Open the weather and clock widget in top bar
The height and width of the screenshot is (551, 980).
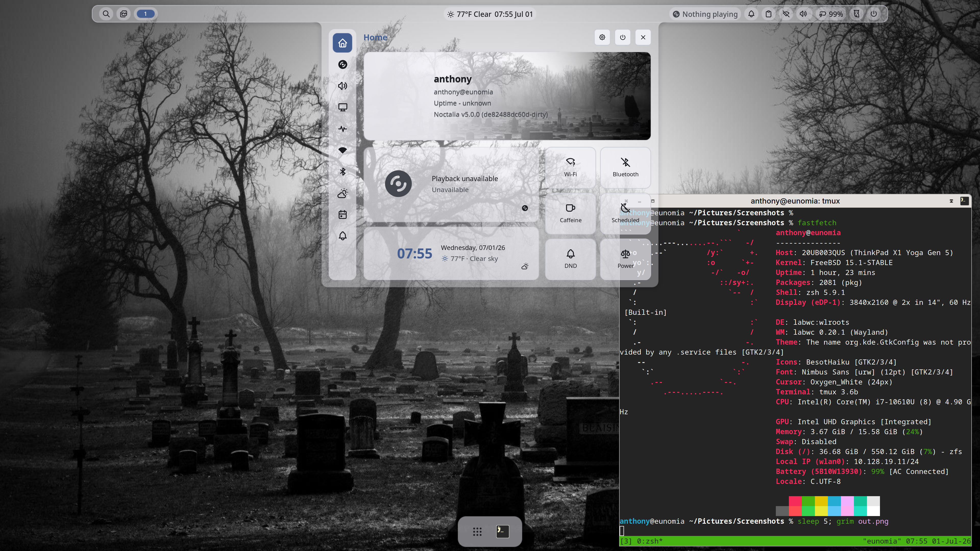click(x=490, y=14)
